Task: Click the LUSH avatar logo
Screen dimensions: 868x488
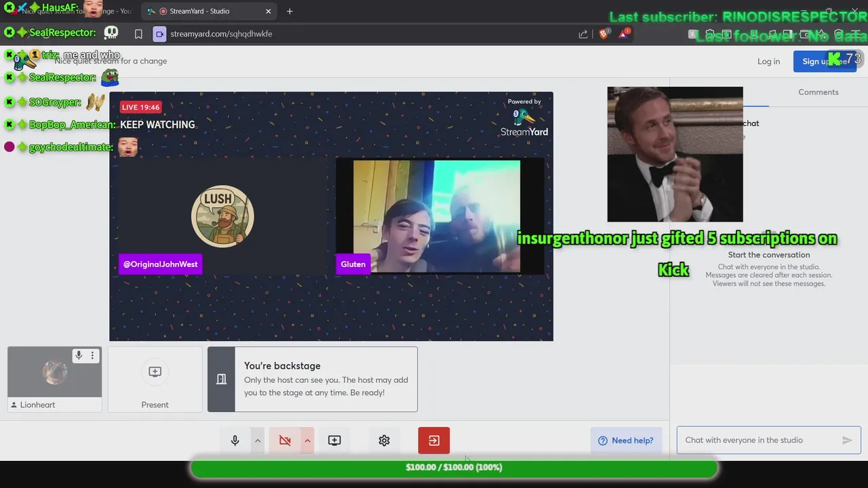Action: (x=222, y=216)
